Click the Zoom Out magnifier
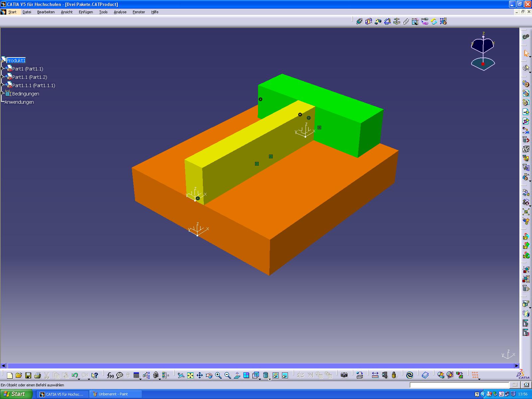Screen dimensions: 532x399 click(x=227, y=375)
